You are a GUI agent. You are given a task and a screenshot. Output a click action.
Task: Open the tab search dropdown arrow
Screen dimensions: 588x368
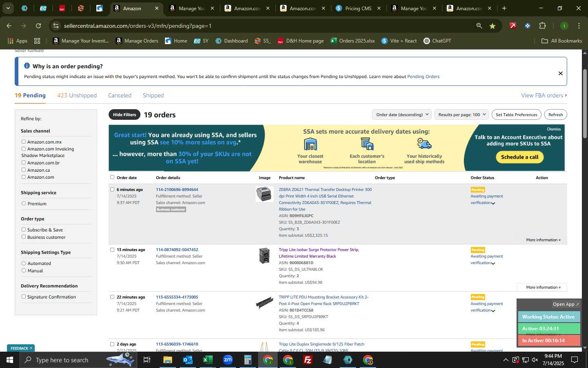[8, 8]
